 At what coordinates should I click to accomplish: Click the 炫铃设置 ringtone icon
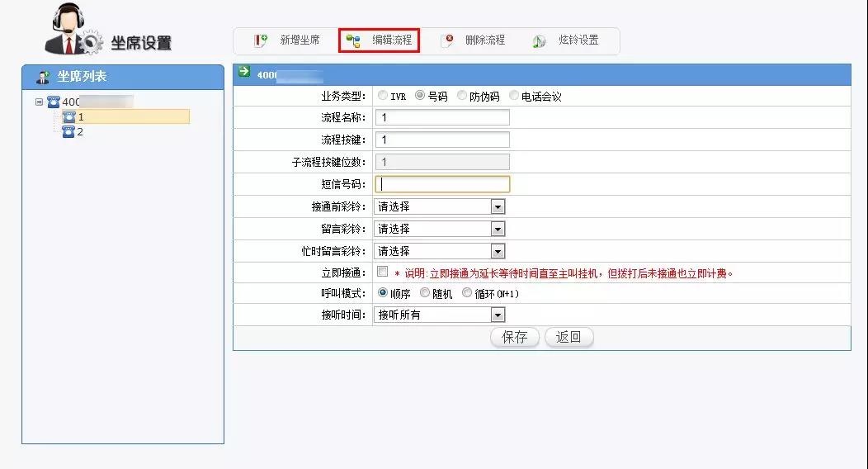coord(539,40)
